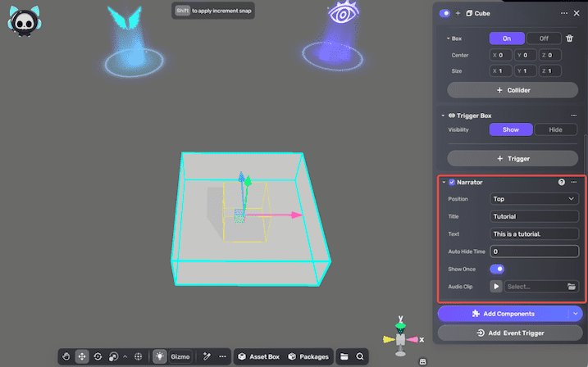The image size is (588, 367).
Task: Click the Add Event Trigger button
Action: pos(513,333)
